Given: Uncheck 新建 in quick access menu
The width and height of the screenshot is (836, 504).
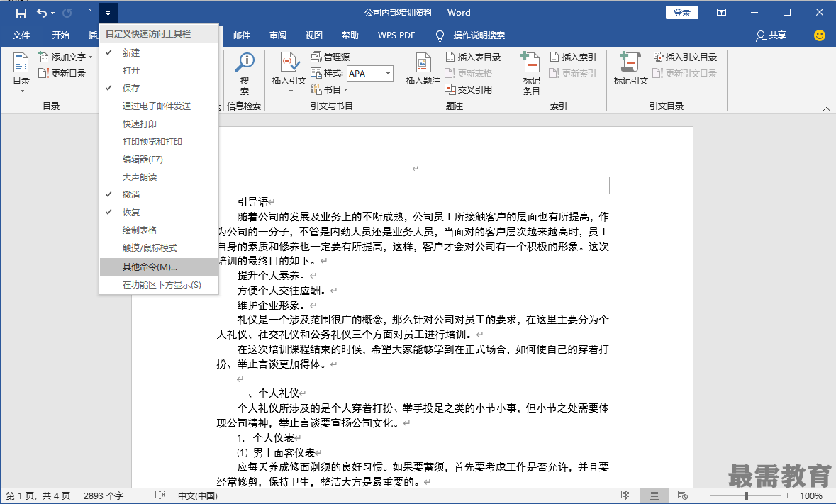Looking at the screenshot, I should click(159, 52).
